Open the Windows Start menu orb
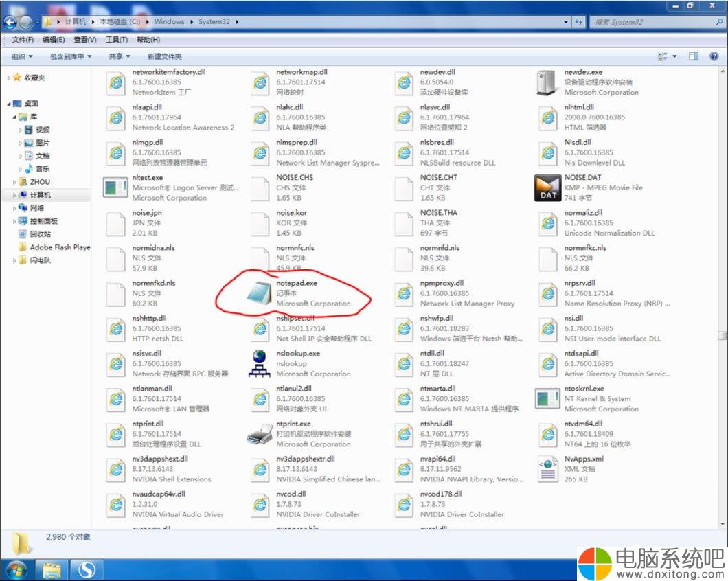The width and height of the screenshot is (728, 581). [16, 569]
